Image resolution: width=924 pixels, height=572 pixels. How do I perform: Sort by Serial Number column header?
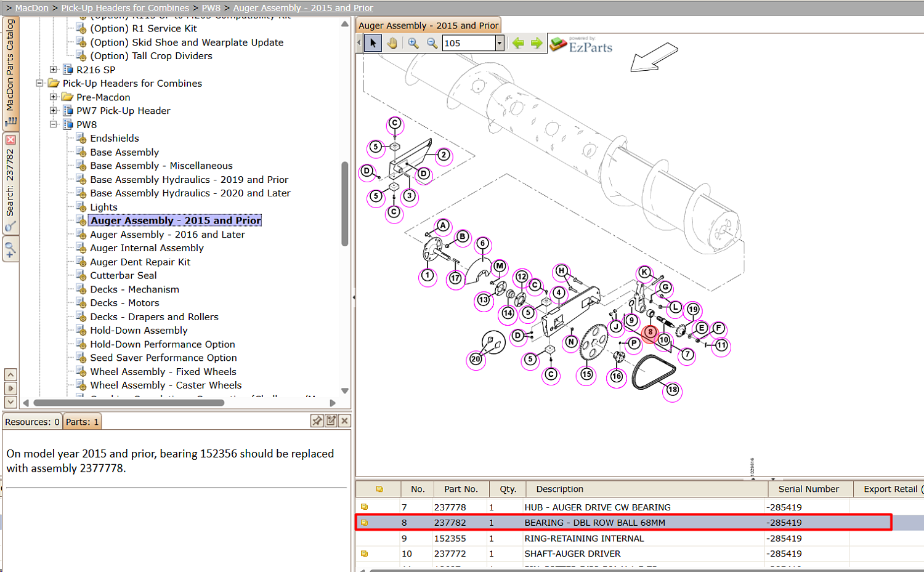[810, 489]
